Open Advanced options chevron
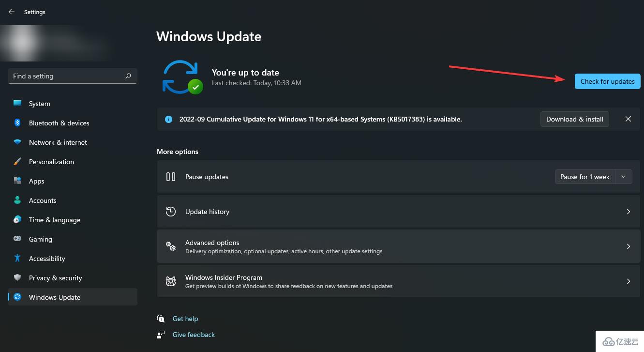The height and width of the screenshot is (352, 644). tap(629, 246)
